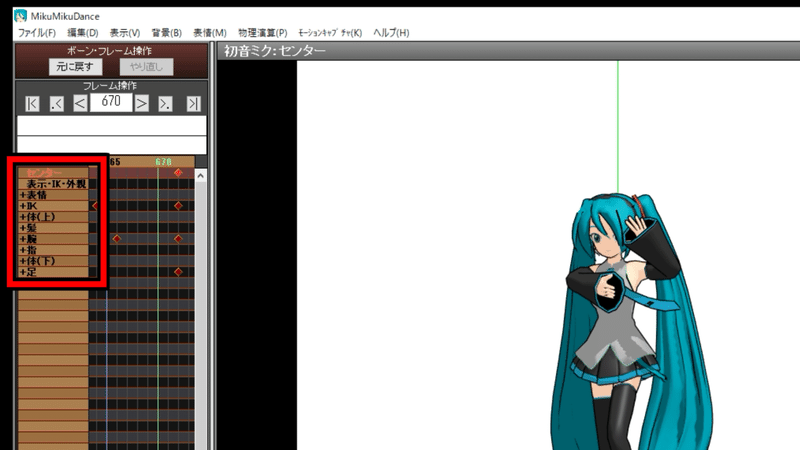The height and width of the screenshot is (450, 800).
Task: Open the 物理演算(P) menu
Action: 263,33
